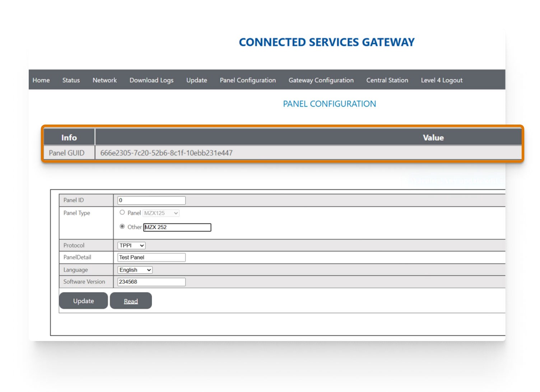
Task: Click the Software Version input field
Action: click(x=152, y=282)
